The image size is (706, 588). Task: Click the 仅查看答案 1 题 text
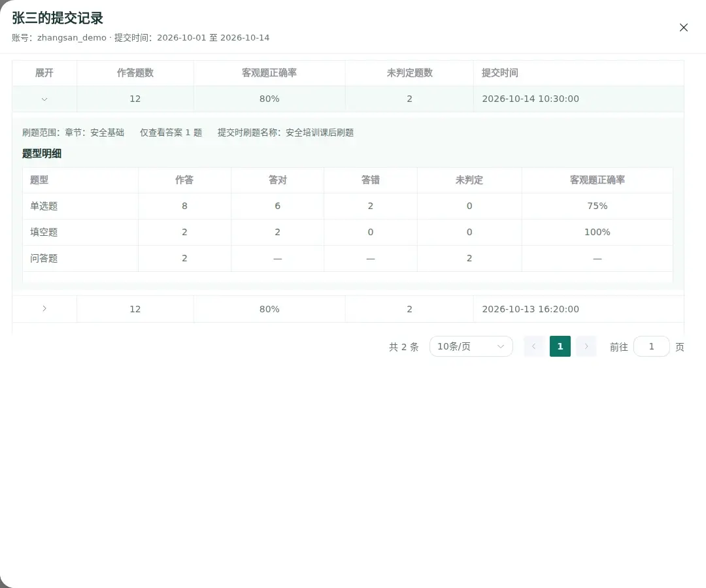click(x=171, y=132)
